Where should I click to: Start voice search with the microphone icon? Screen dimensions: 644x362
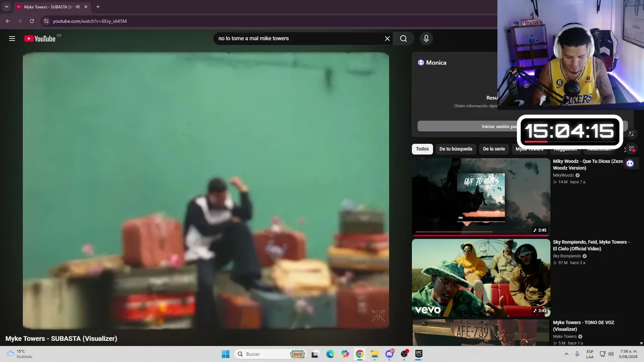point(426,39)
